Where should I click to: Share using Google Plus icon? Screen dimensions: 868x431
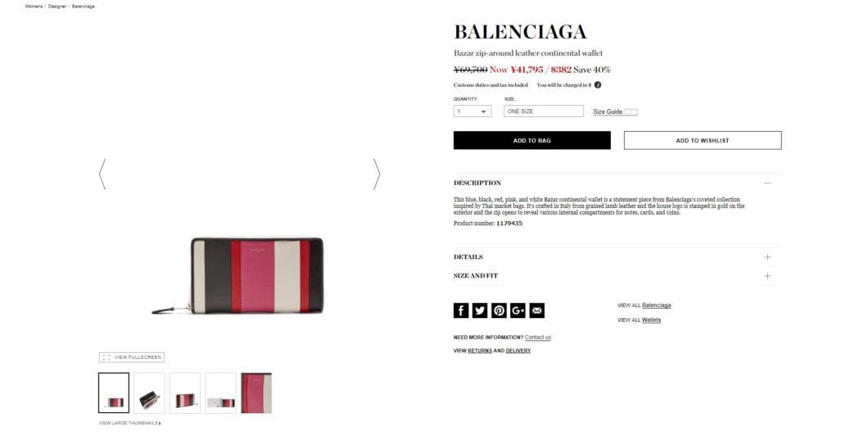518,311
